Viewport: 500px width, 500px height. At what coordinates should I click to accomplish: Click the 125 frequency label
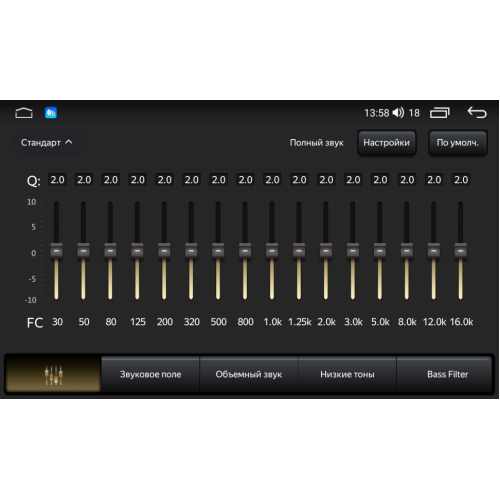(138, 322)
